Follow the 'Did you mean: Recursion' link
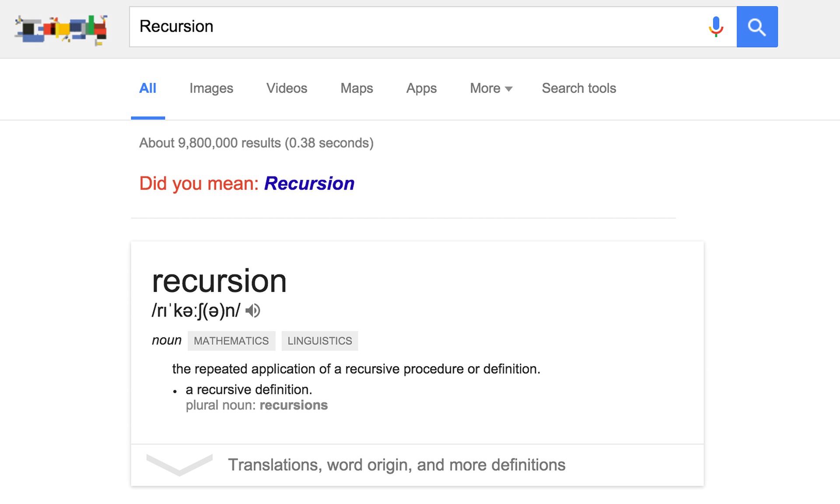 pyautogui.click(x=309, y=183)
